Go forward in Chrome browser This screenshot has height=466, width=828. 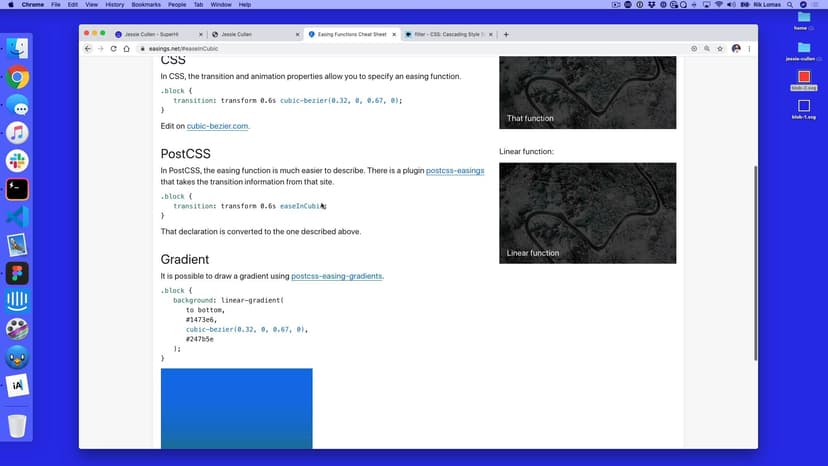100,49
